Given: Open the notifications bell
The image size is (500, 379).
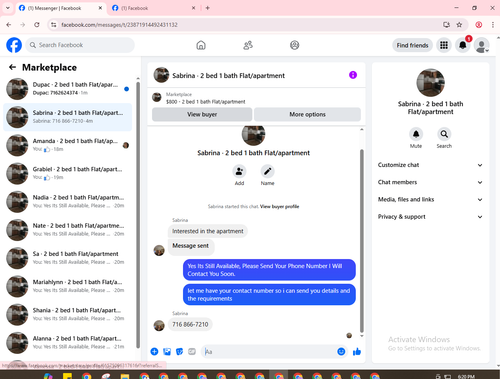Looking at the screenshot, I should point(463,45).
